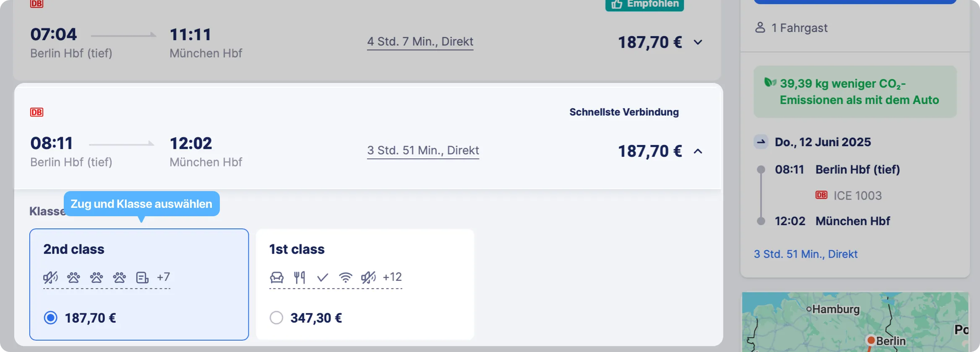Click the quiet zone icon in 2nd class
The width and height of the screenshot is (980, 352).
point(50,277)
